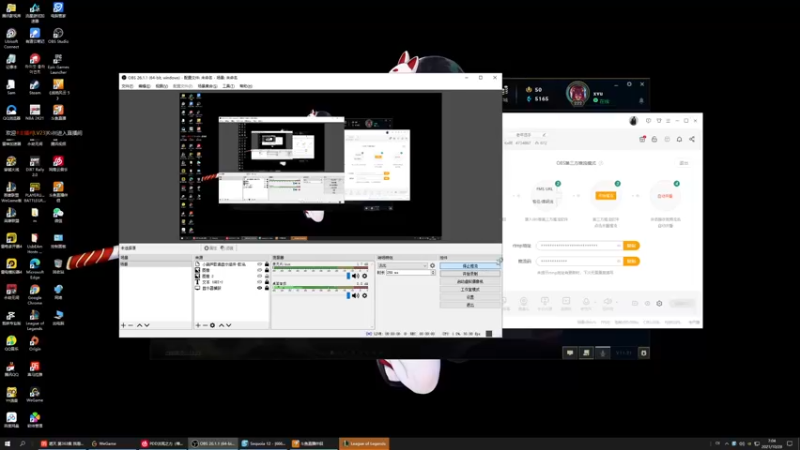This screenshot has width=800, height=450.
Task: Add a new scene in OBS Scenes panel
Action: coord(123,325)
